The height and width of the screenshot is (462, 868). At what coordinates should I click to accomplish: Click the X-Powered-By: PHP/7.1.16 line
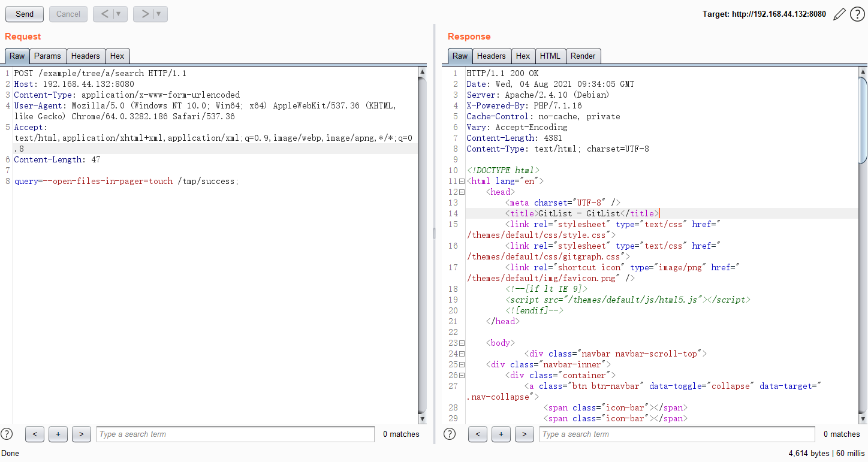[x=524, y=105]
